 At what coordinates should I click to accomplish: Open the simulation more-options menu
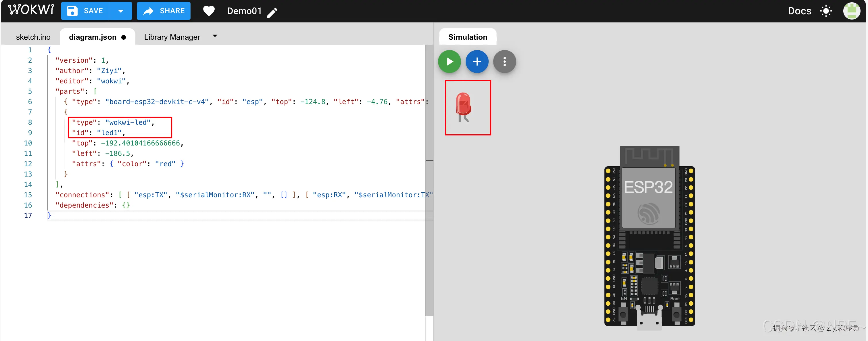pyautogui.click(x=504, y=62)
